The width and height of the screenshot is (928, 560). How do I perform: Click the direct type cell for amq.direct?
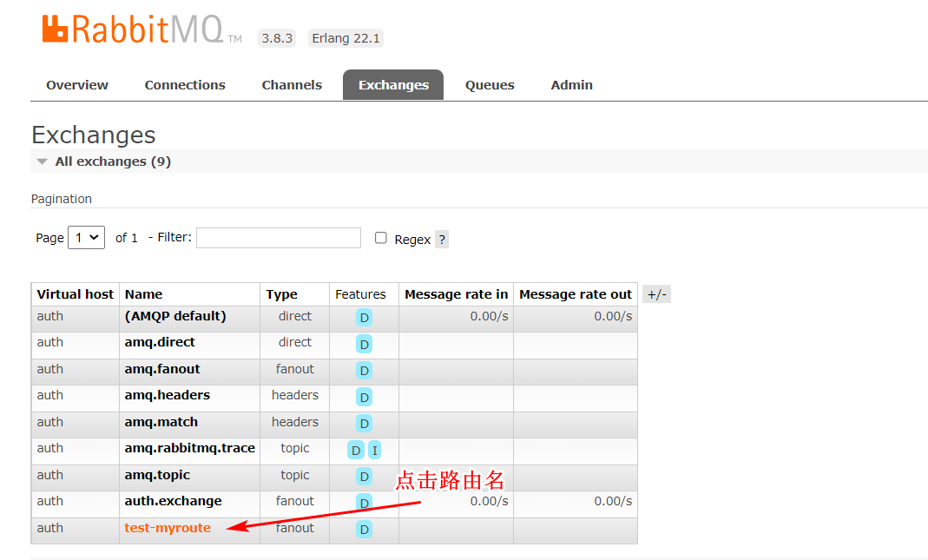(x=295, y=342)
